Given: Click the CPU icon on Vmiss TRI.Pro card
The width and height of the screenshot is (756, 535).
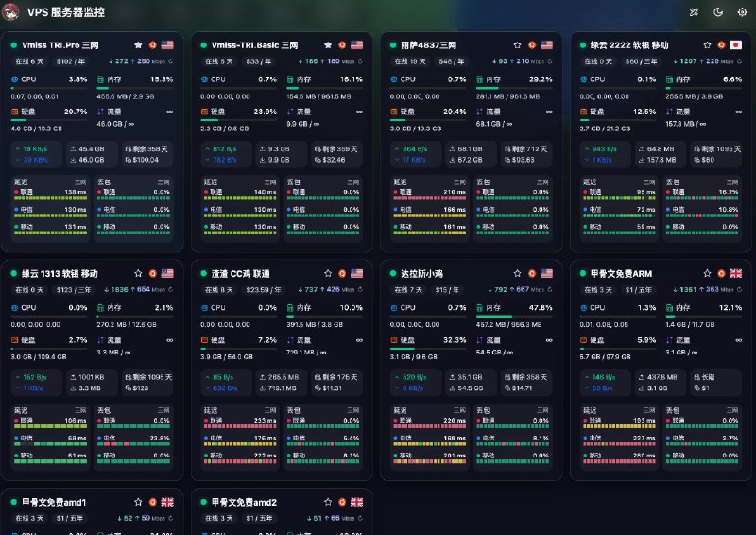Looking at the screenshot, I should [x=14, y=79].
